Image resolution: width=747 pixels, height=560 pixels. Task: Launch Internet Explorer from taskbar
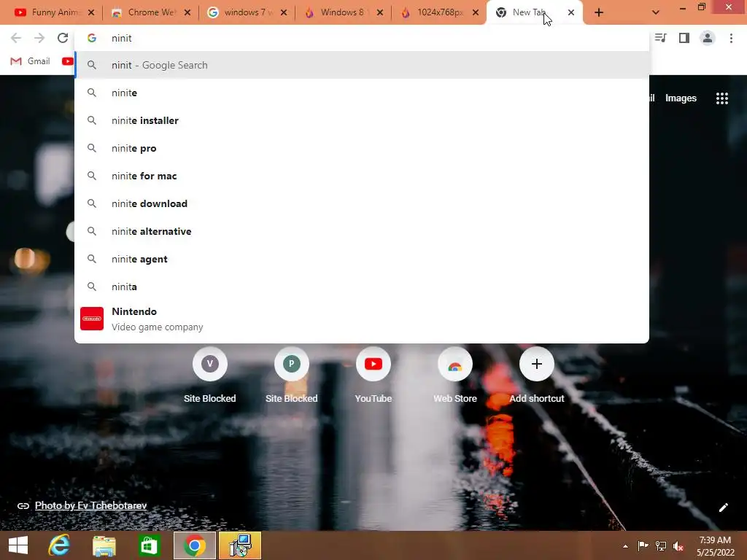pos(59,545)
